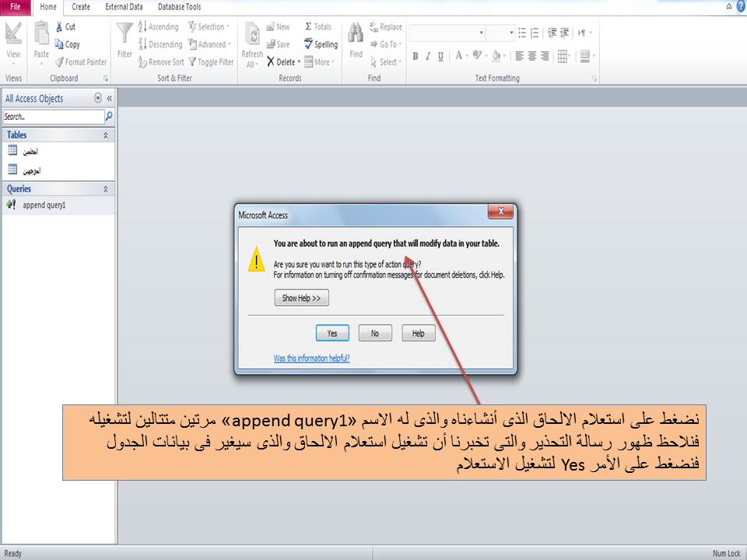Switch to the Create tab
Screen dimensions: 747x560
(x=81, y=7)
